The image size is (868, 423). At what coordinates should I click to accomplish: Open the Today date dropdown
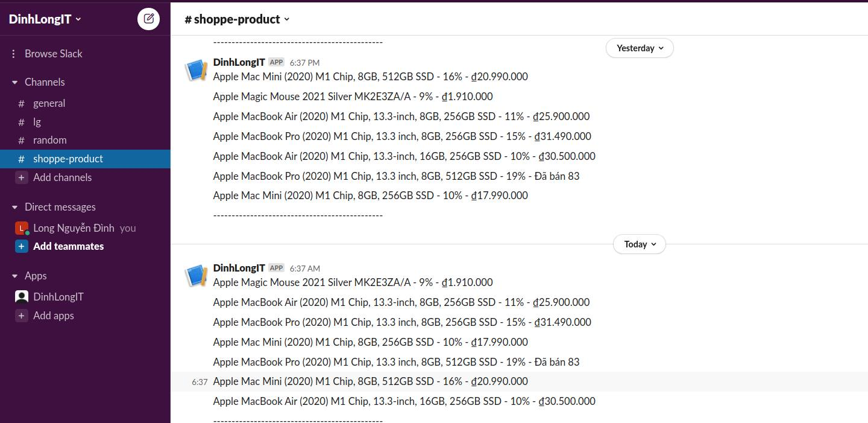pos(640,244)
